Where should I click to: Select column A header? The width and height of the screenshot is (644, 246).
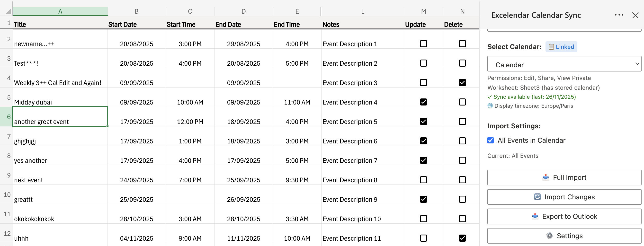(60, 11)
